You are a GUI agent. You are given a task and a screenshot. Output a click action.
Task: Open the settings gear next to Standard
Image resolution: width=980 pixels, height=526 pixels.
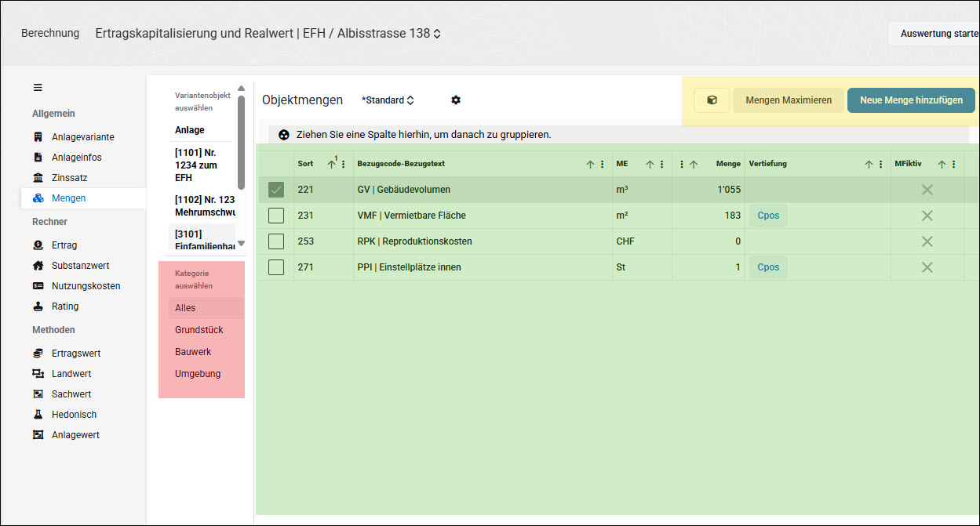point(456,100)
